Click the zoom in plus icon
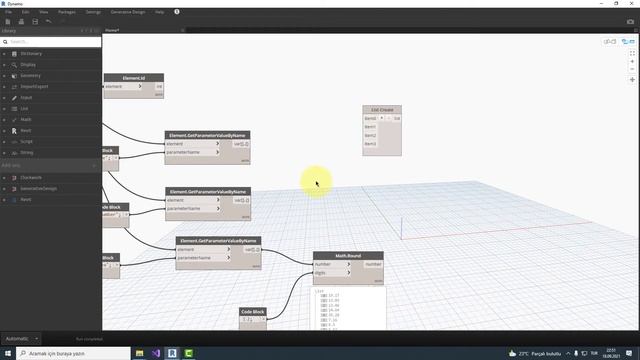The image size is (640, 360). pyautogui.click(x=632, y=62)
